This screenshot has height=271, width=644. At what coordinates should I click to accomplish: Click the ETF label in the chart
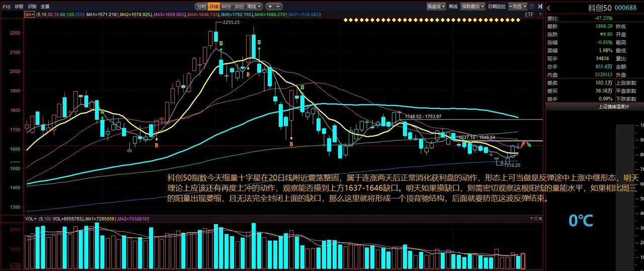point(529,15)
